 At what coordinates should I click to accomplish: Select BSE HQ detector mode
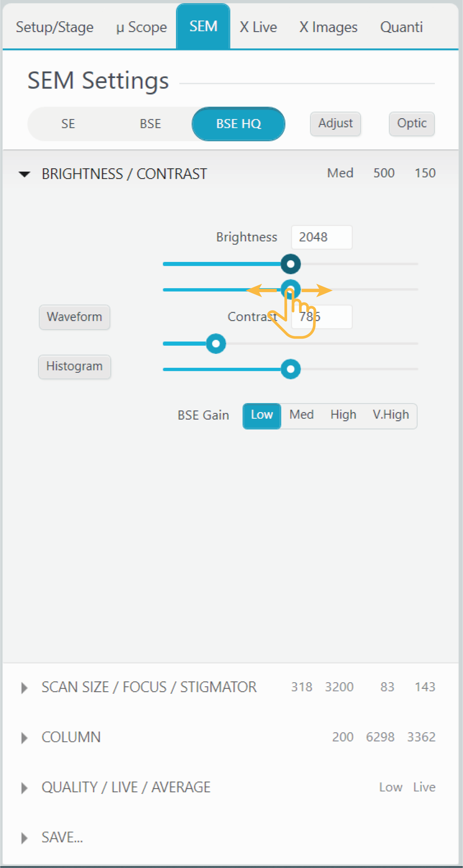(238, 124)
